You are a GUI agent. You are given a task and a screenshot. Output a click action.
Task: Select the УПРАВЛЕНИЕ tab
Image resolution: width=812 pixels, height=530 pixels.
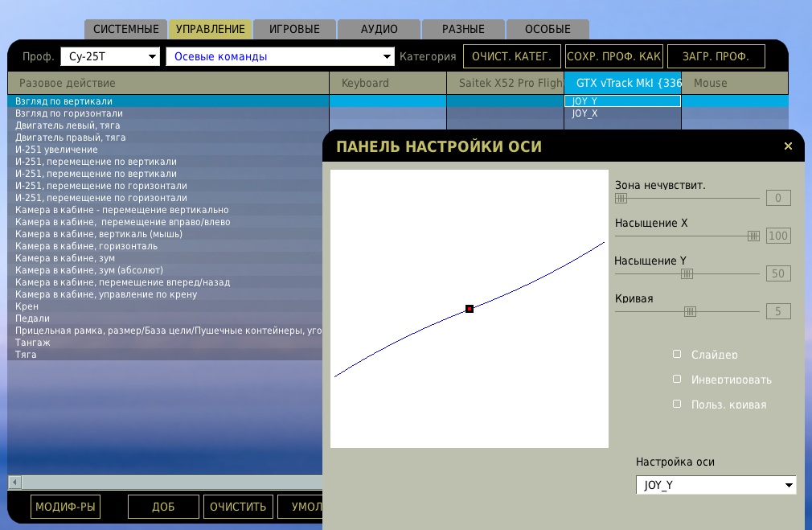pyautogui.click(x=211, y=29)
